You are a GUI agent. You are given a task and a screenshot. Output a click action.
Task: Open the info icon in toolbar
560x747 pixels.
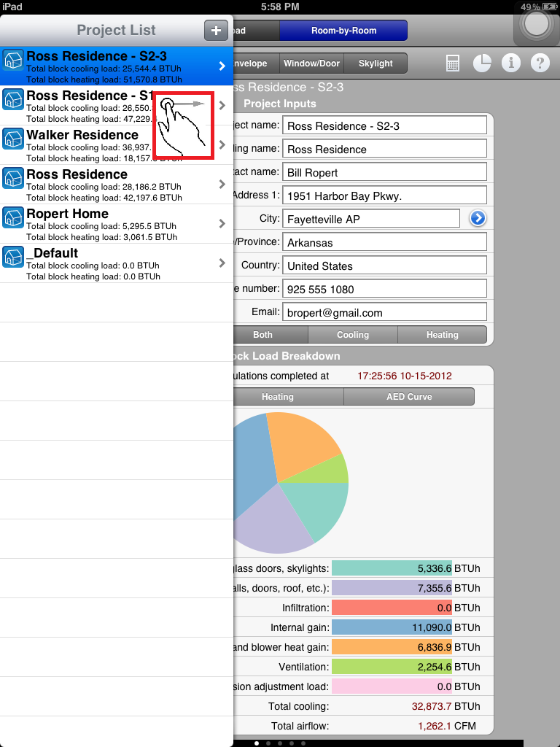point(511,63)
